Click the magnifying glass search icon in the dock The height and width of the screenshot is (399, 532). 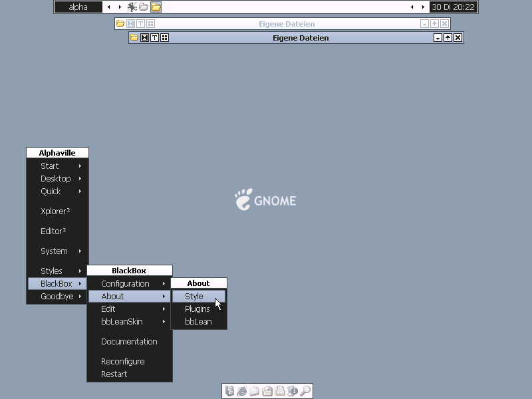305,391
